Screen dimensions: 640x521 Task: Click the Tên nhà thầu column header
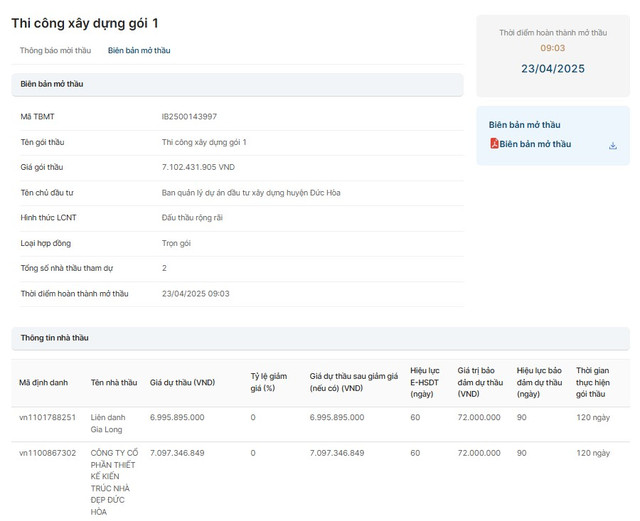114,382
